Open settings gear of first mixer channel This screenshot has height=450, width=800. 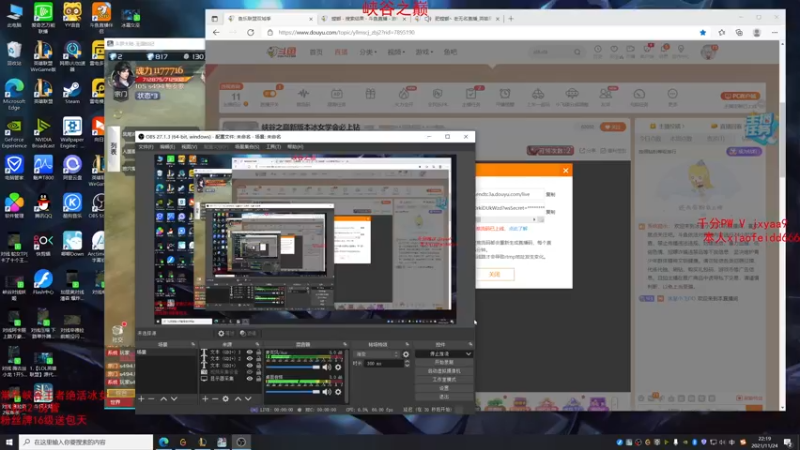(338, 367)
